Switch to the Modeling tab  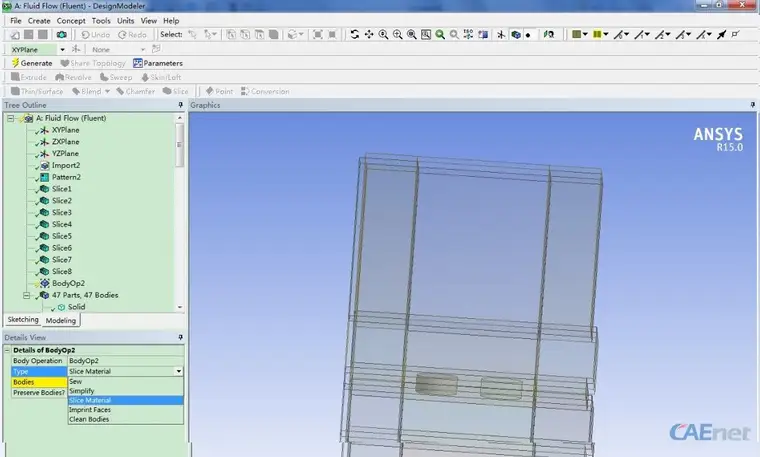point(61,320)
